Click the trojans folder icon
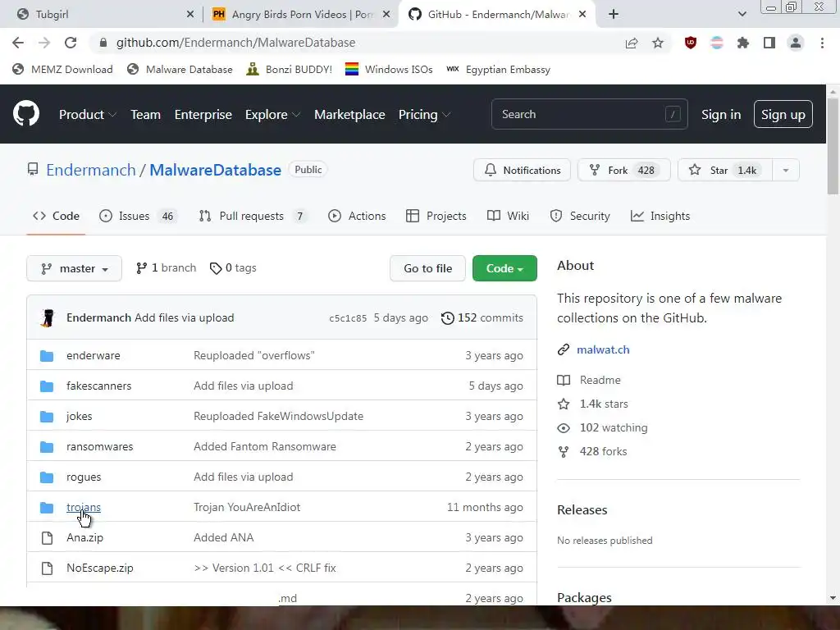The height and width of the screenshot is (630, 840). click(47, 507)
